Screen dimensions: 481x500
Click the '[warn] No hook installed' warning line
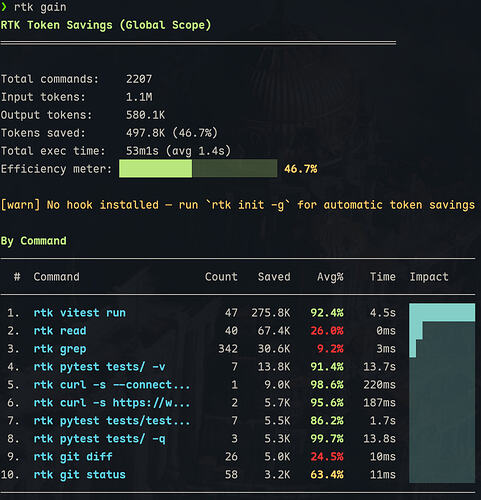238,205
